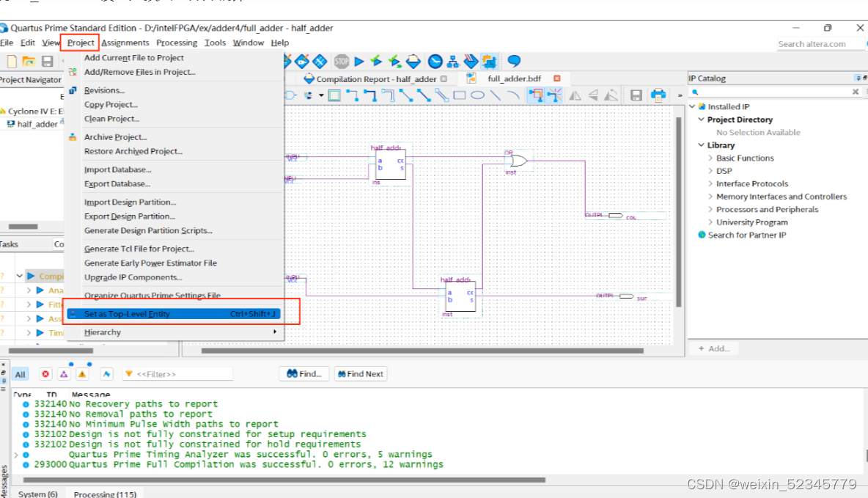Open the Platform Designer icon
This screenshot has width=868, height=498.
[x=489, y=61]
